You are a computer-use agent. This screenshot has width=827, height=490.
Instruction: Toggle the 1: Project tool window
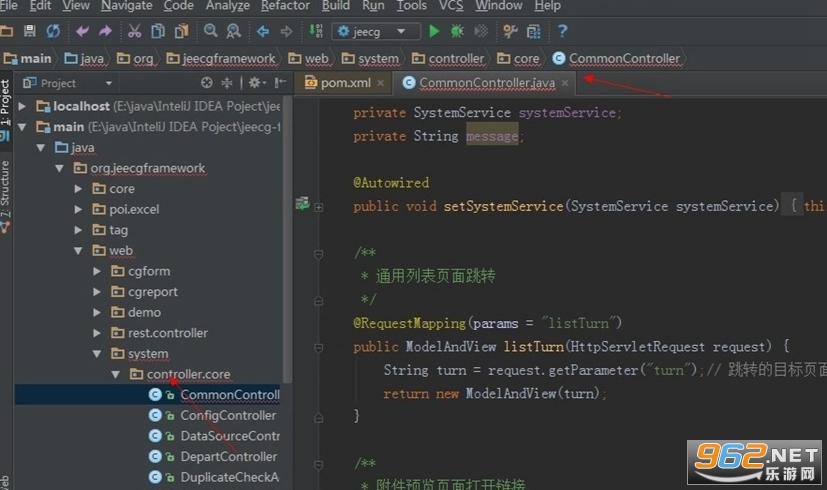tap(5, 110)
